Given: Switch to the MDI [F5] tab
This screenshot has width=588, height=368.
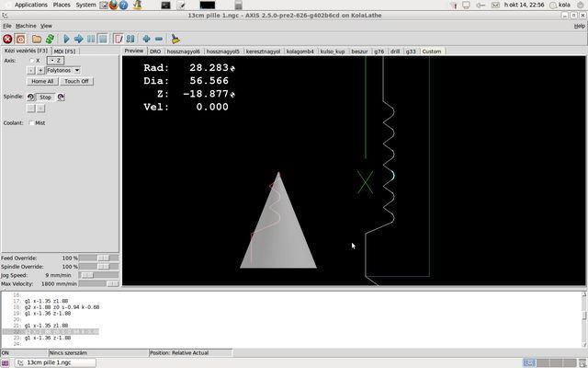Looking at the screenshot, I should [x=65, y=51].
